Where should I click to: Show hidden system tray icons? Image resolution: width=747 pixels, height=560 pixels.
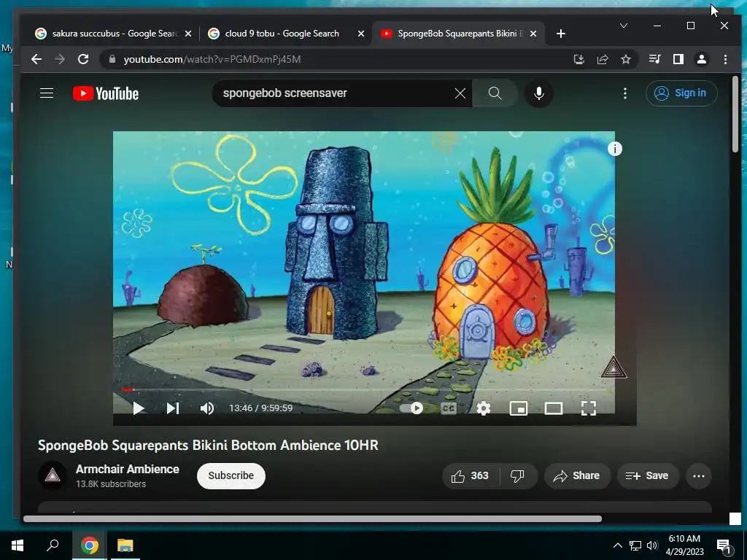(x=617, y=545)
